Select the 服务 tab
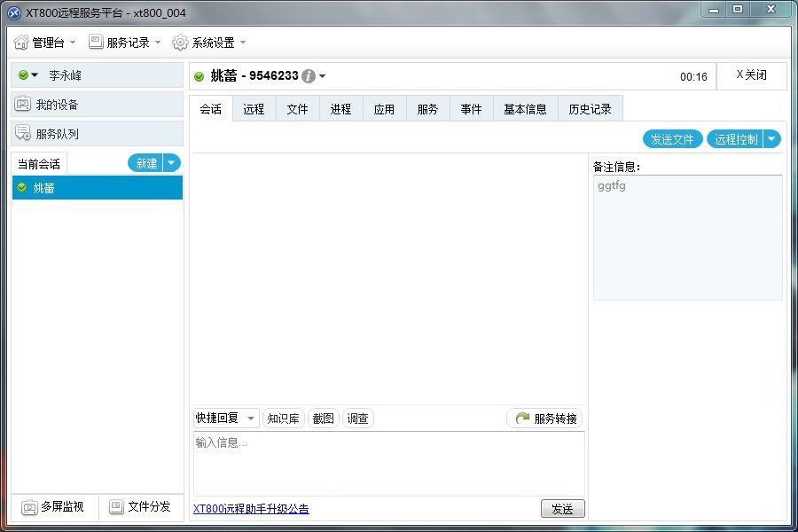The height and width of the screenshot is (532, 798). click(x=428, y=109)
